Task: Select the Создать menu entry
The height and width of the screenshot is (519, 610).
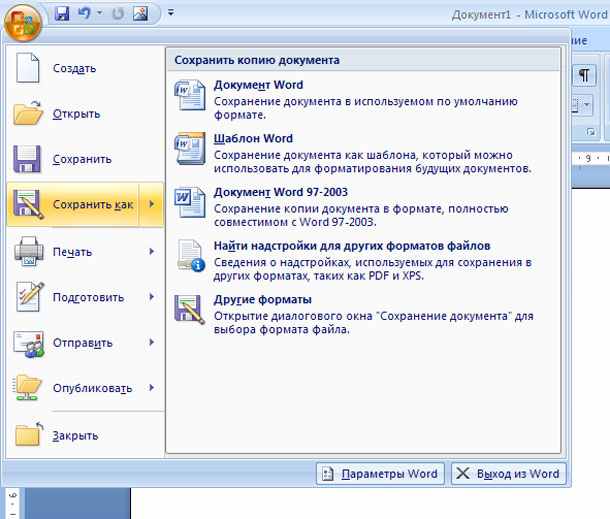Action: pos(86,68)
